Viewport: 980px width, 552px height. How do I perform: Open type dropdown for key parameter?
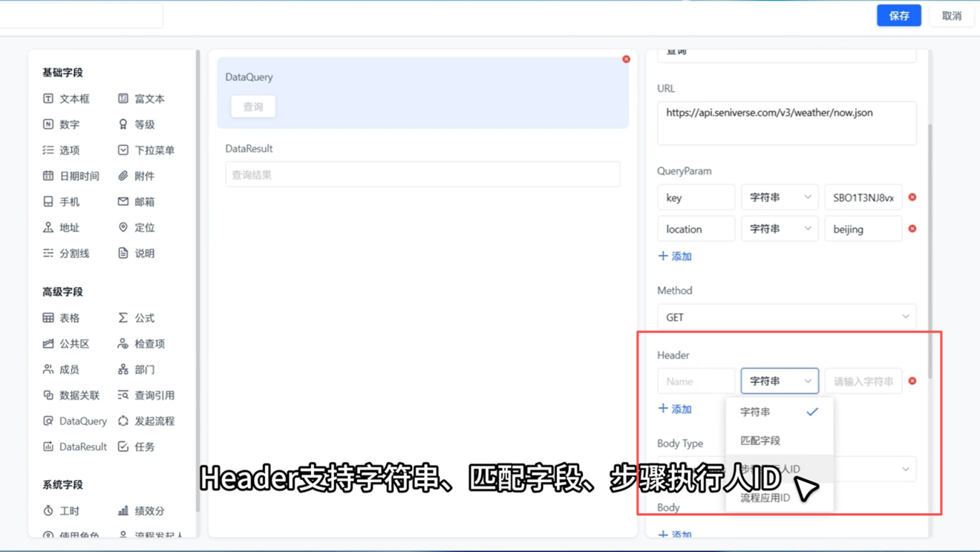coord(780,198)
